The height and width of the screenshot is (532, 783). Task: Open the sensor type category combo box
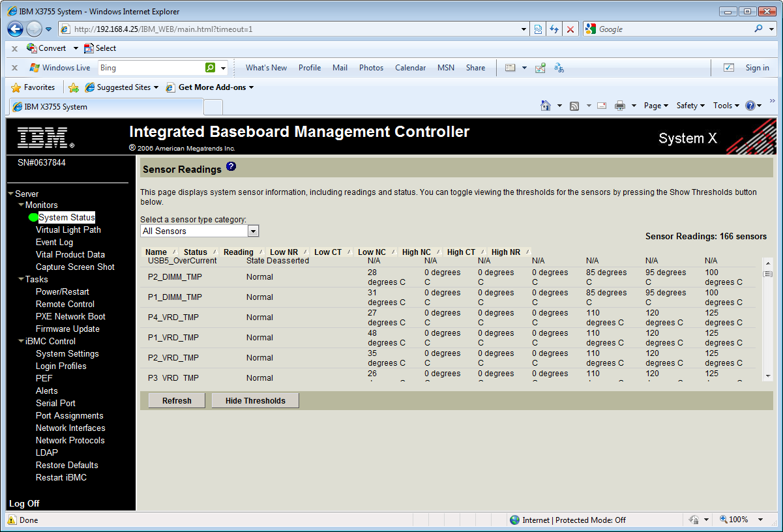click(199, 231)
